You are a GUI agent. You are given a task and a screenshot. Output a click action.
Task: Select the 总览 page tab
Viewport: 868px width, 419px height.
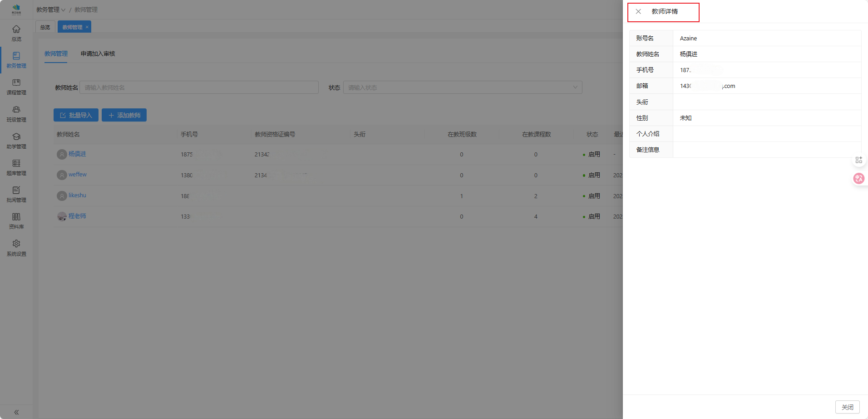pos(45,27)
